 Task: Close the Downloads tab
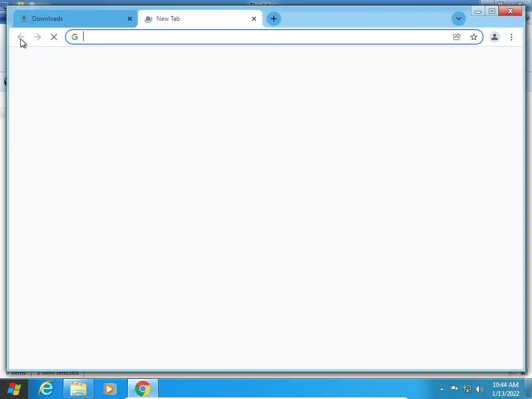(129, 19)
